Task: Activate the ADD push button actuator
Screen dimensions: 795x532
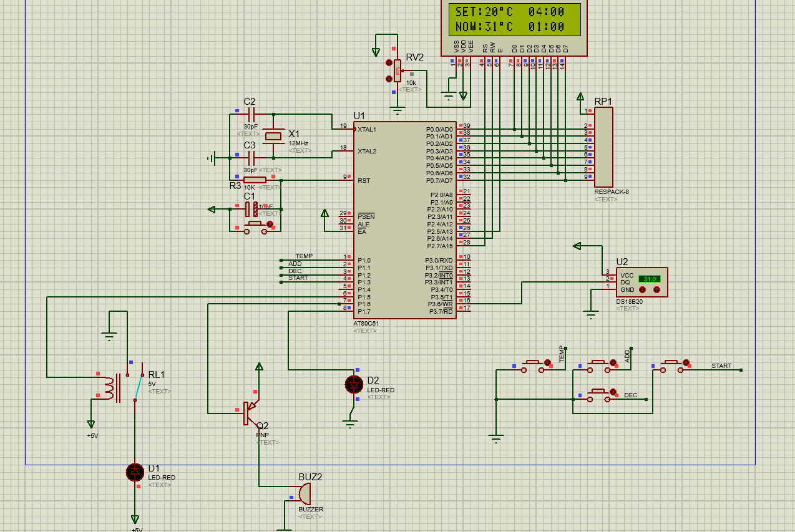Action: [x=613, y=362]
